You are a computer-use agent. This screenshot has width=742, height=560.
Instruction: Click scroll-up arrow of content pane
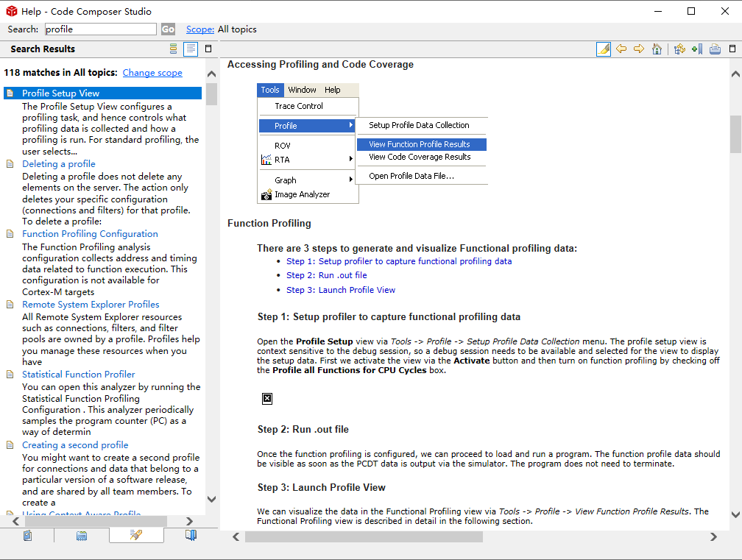tap(735, 74)
